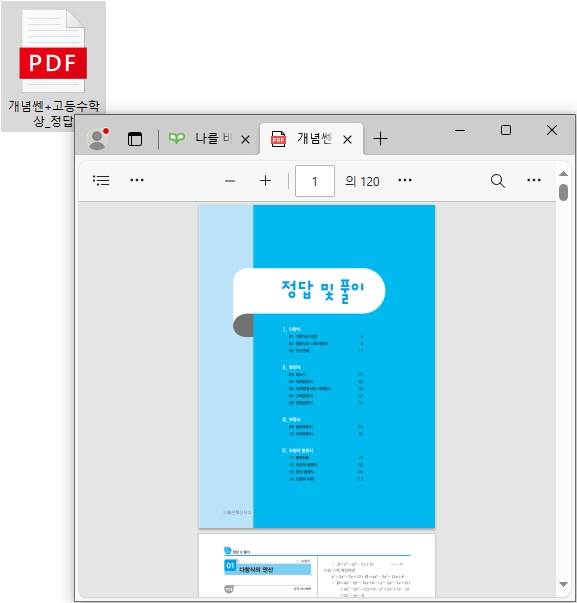Close the 나를 비 tab
Screen dimensions: 577x603
(245, 139)
